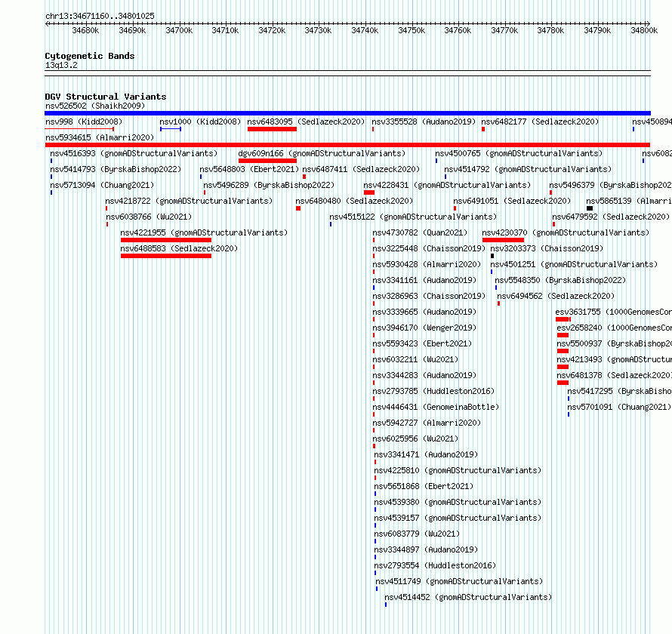Select nsv3286963 (Chaisson2019) label
This screenshot has height=634, width=672.
coord(429,296)
